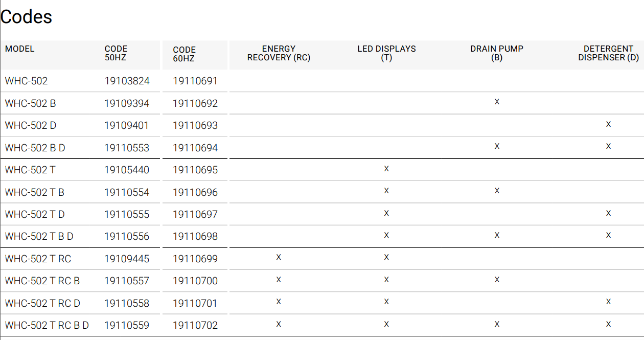Image resolution: width=644 pixels, height=340 pixels.
Task: Select 60Hz code 19110696
Action: pos(195,192)
